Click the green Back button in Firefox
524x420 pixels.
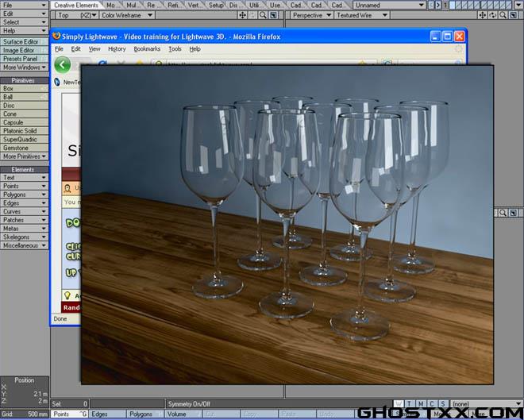tap(63, 64)
